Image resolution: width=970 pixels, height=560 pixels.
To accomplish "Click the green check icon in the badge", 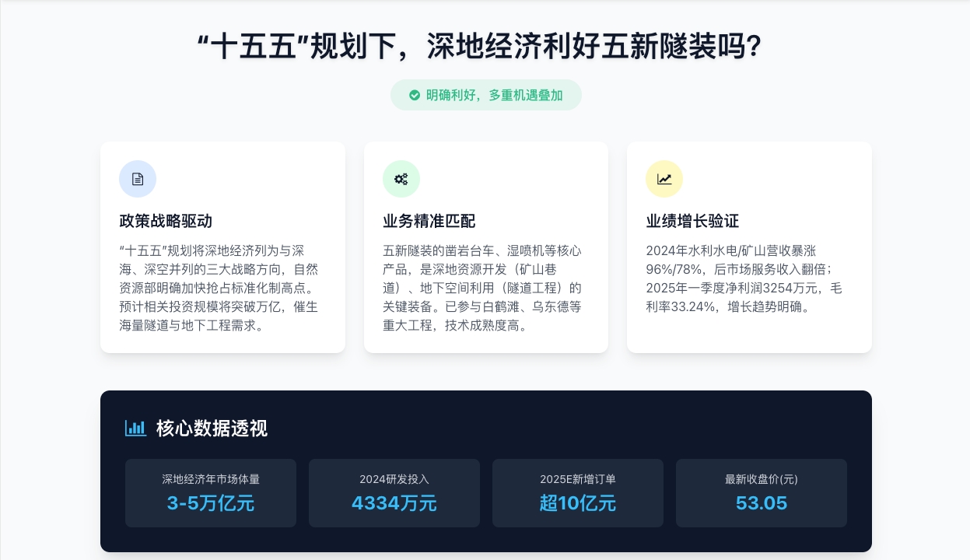I will [x=415, y=95].
